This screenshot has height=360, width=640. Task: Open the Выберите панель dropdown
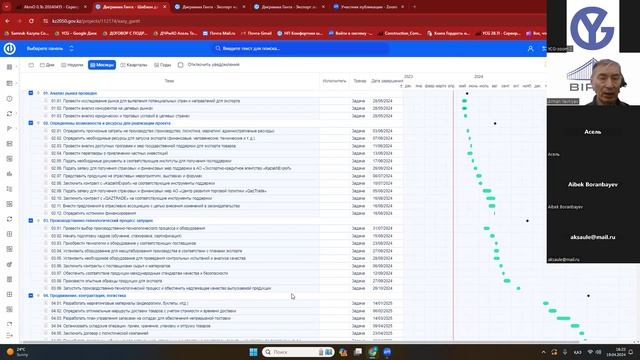[x=50, y=49]
